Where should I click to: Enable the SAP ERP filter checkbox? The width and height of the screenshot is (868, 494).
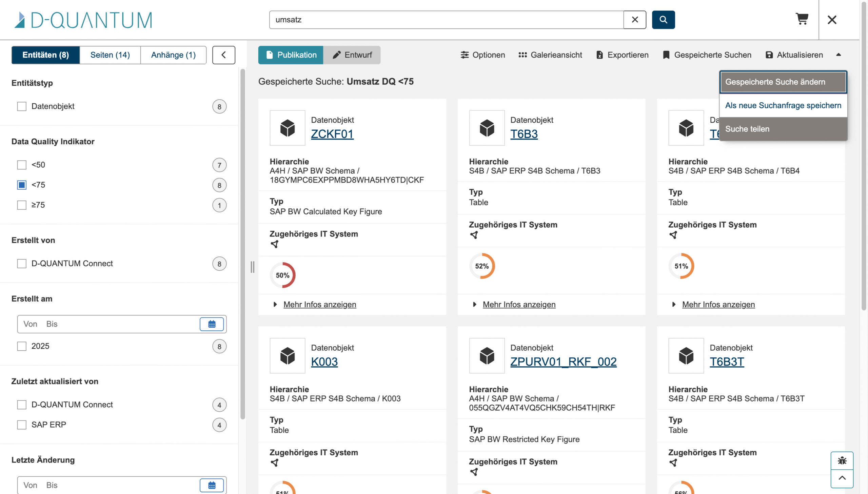[22, 425]
